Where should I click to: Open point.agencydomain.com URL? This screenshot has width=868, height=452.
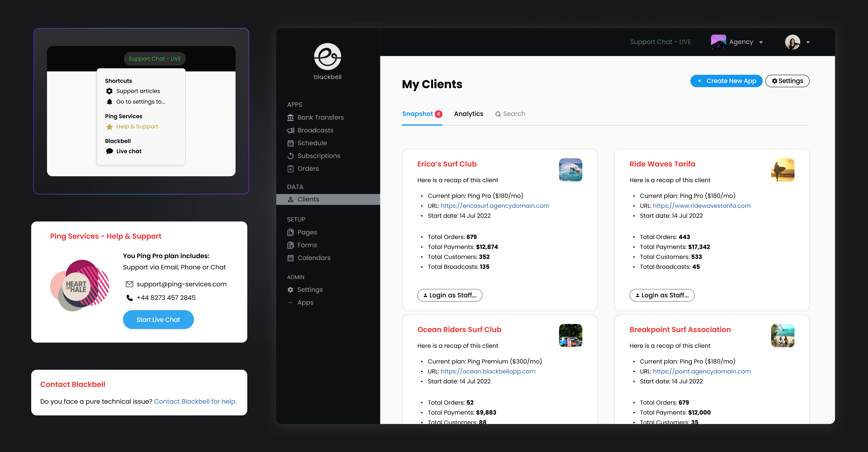click(x=702, y=372)
